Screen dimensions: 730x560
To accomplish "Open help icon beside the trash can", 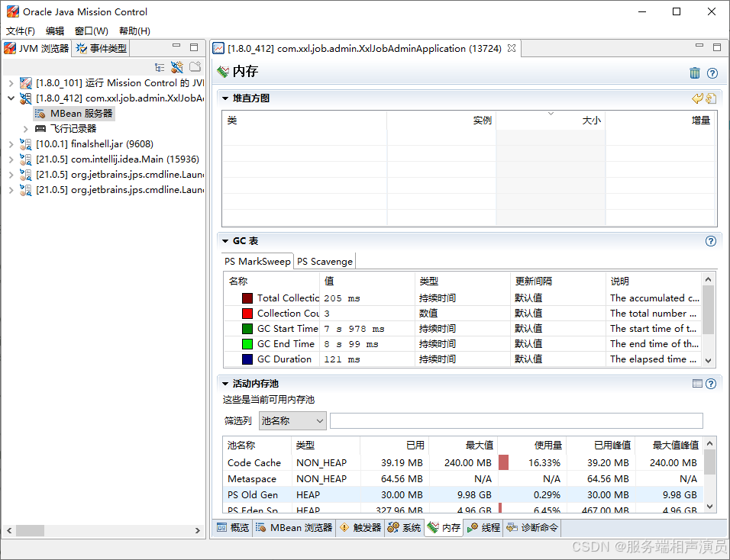I will (x=712, y=73).
